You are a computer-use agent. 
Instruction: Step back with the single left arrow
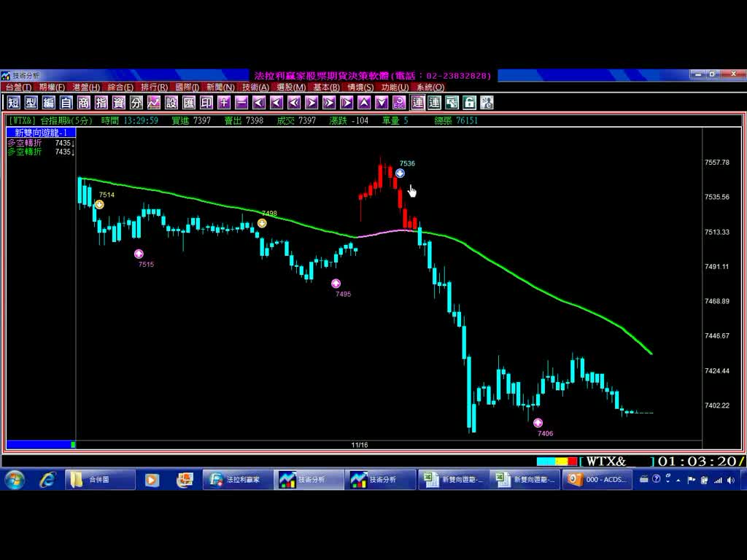(x=276, y=102)
